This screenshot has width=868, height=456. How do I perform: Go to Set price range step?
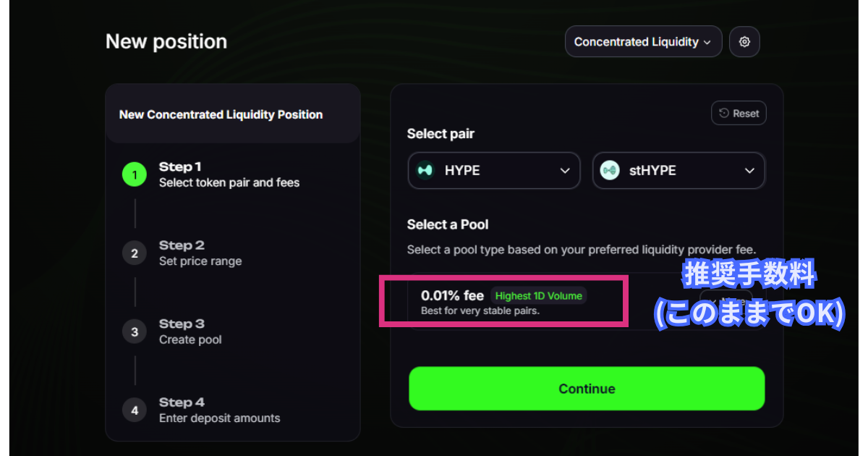point(200,253)
